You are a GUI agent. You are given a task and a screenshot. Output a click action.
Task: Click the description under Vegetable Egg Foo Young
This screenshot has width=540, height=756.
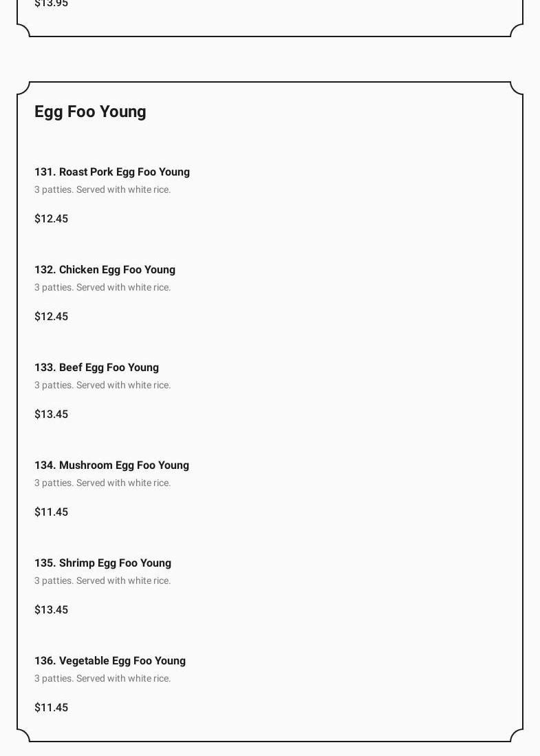coord(102,679)
